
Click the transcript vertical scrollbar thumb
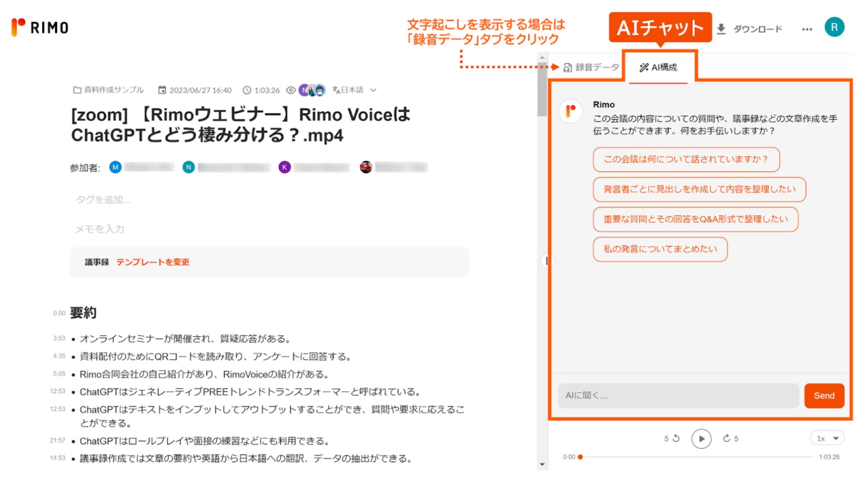point(542,89)
